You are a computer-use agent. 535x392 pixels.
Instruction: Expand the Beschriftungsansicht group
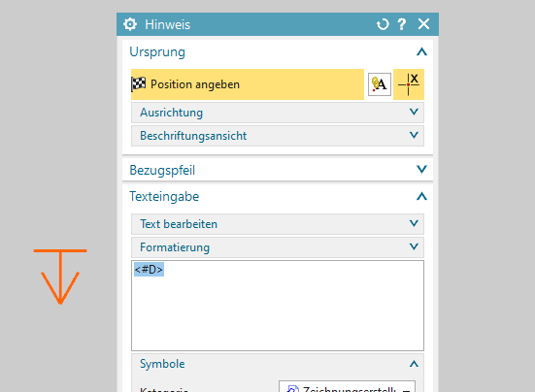click(278, 136)
